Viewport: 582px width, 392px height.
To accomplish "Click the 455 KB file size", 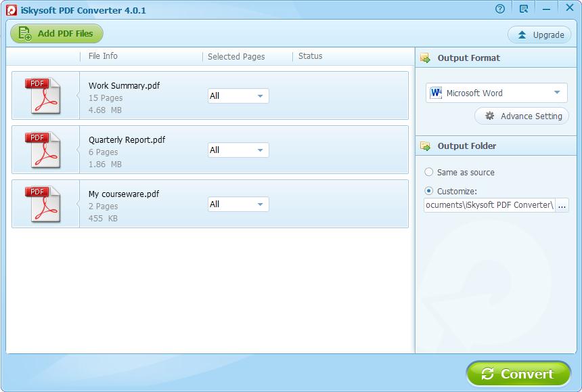I will pyautogui.click(x=103, y=219).
